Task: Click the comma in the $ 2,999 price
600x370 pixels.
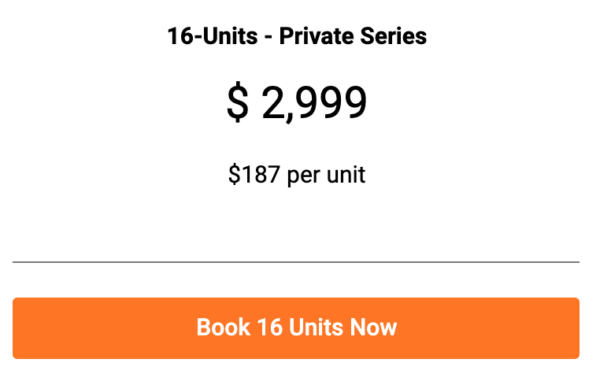Action: [x=289, y=117]
